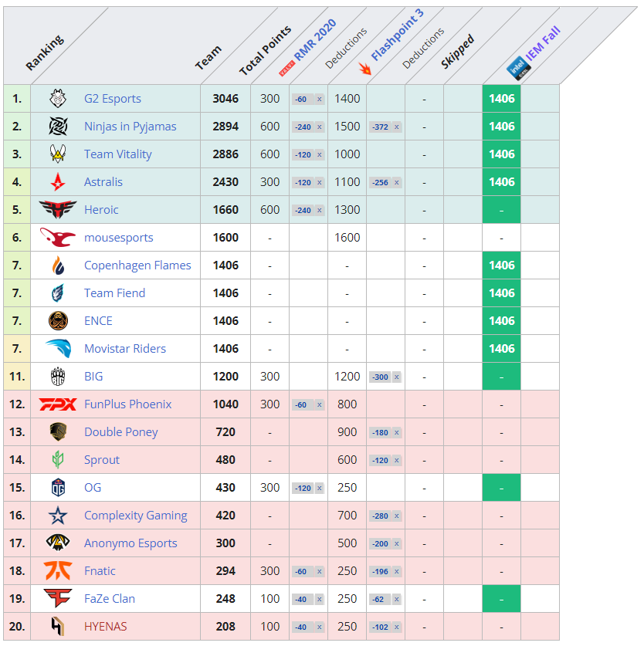The width and height of the screenshot is (644, 646).
Task: Open the mousesports team link
Action: coord(119,237)
